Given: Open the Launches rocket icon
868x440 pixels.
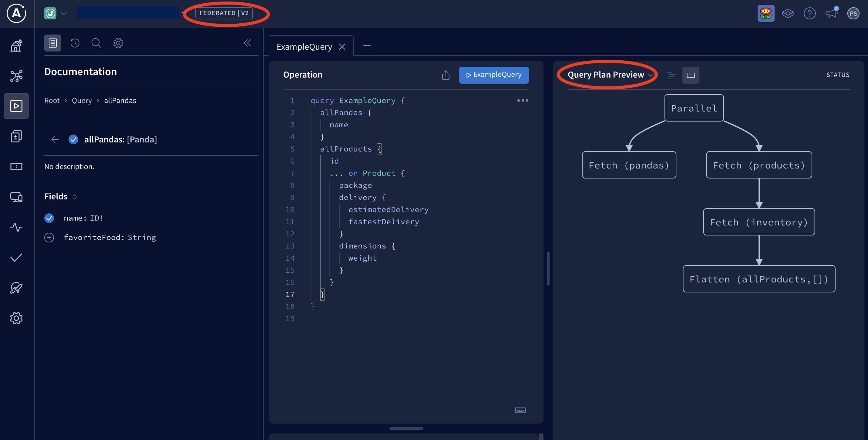Looking at the screenshot, I should [16, 288].
